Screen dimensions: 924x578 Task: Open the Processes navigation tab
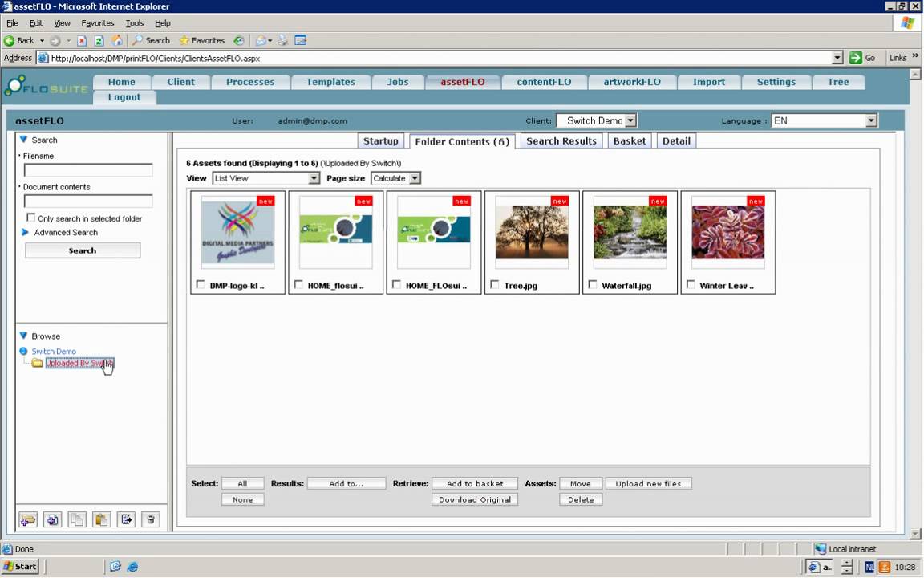[x=250, y=82]
